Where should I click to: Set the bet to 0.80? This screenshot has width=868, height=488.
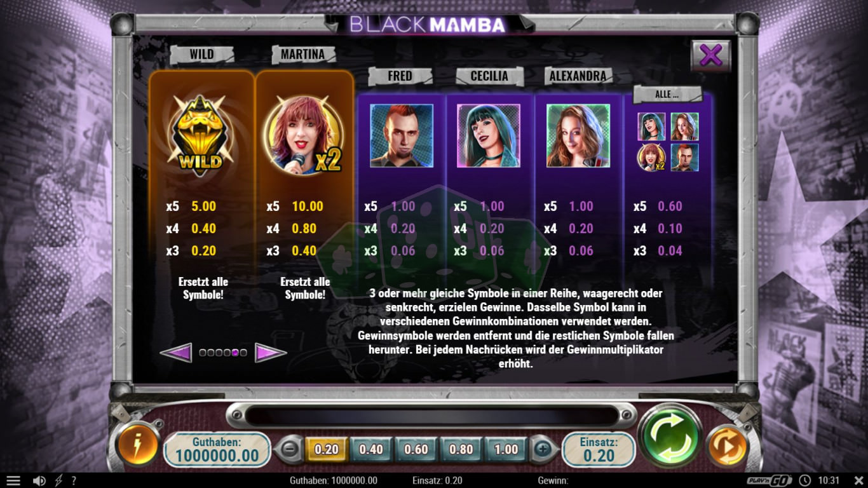[461, 449]
